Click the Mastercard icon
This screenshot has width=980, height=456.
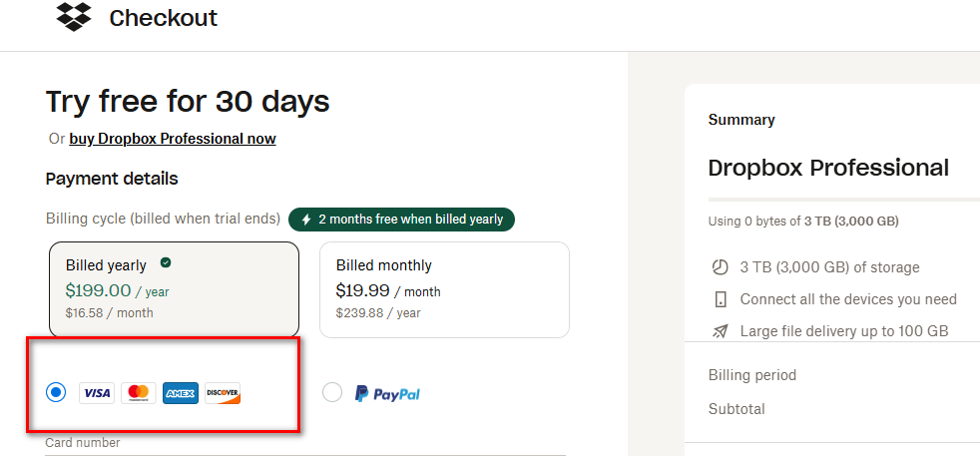(139, 393)
